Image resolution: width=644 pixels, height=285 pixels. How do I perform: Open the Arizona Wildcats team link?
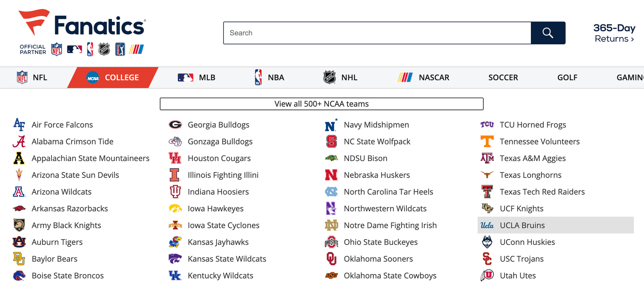62,192
